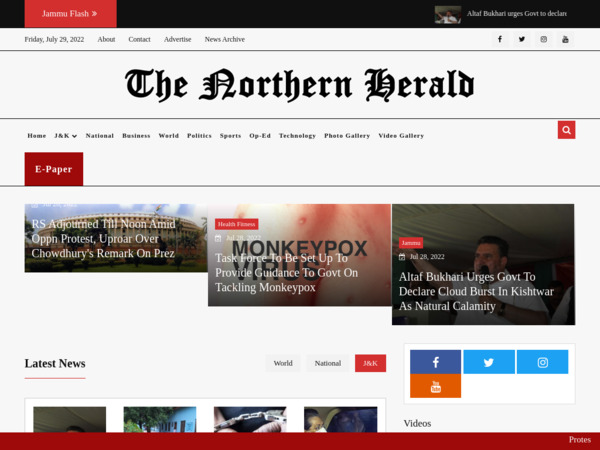Viewport: 600px width, 450px height.
Task: Follow the Contact link
Action: 139,39
